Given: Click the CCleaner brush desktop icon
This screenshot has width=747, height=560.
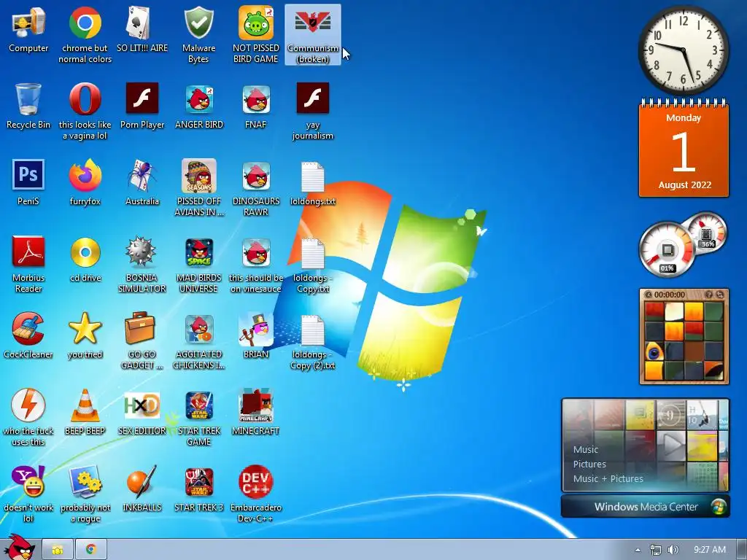Looking at the screenshot, I should 28,336.
